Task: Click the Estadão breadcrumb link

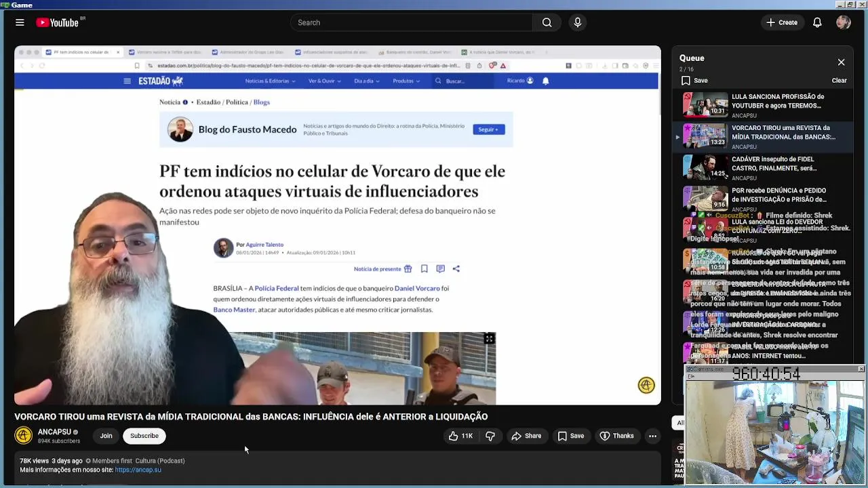Action: click(x=208, y=102)
